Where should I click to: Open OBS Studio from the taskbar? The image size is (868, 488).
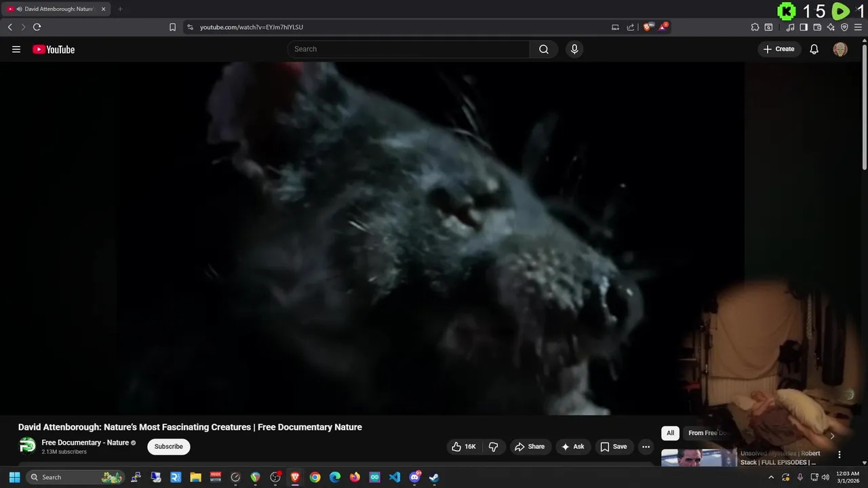pyautogui.click(x=275, y=477)
